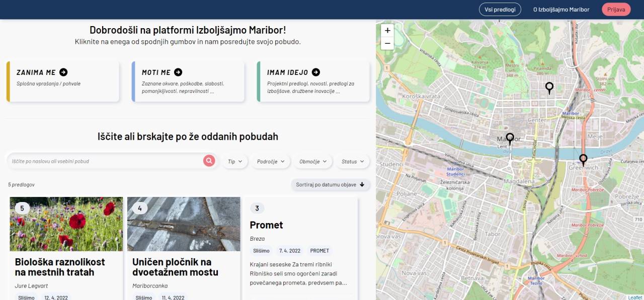644x300 pixels.
Task: Zoom out on the map
Action: 387,44
